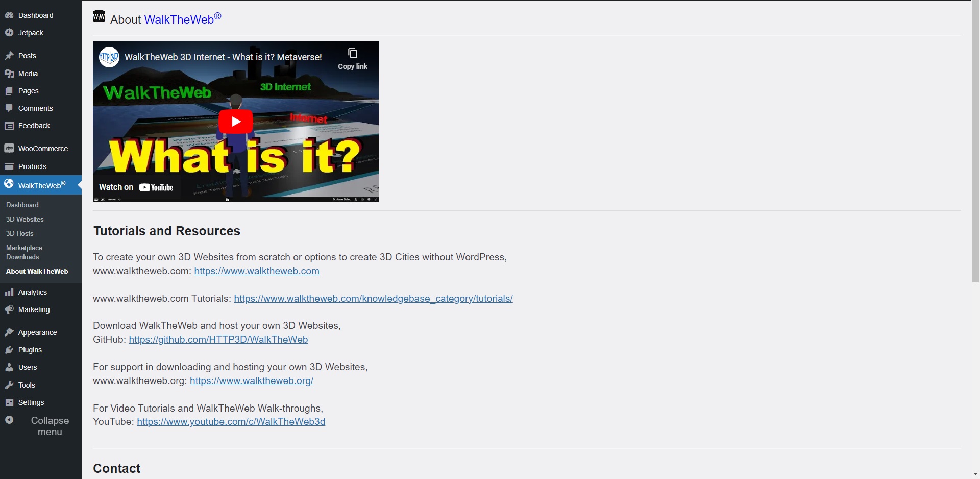Click the Tutorials and Resources heading

167,231
